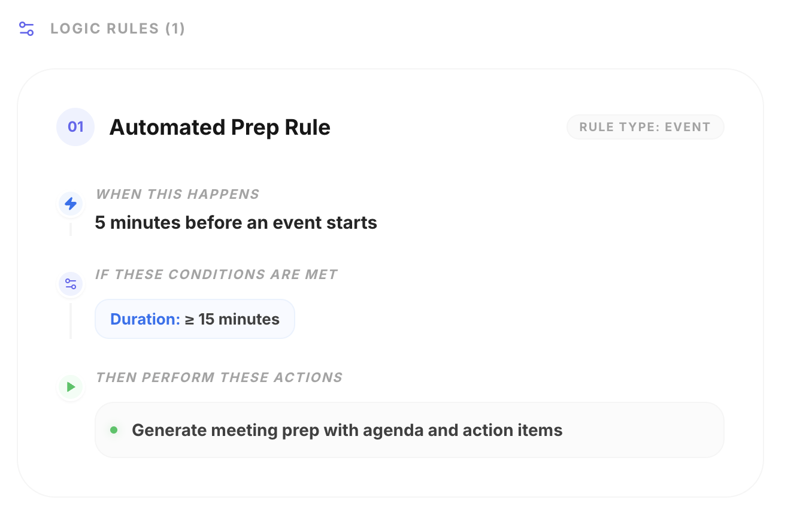Click the blue Duration label text
The image size is (812, 521).
pos(145,319)
